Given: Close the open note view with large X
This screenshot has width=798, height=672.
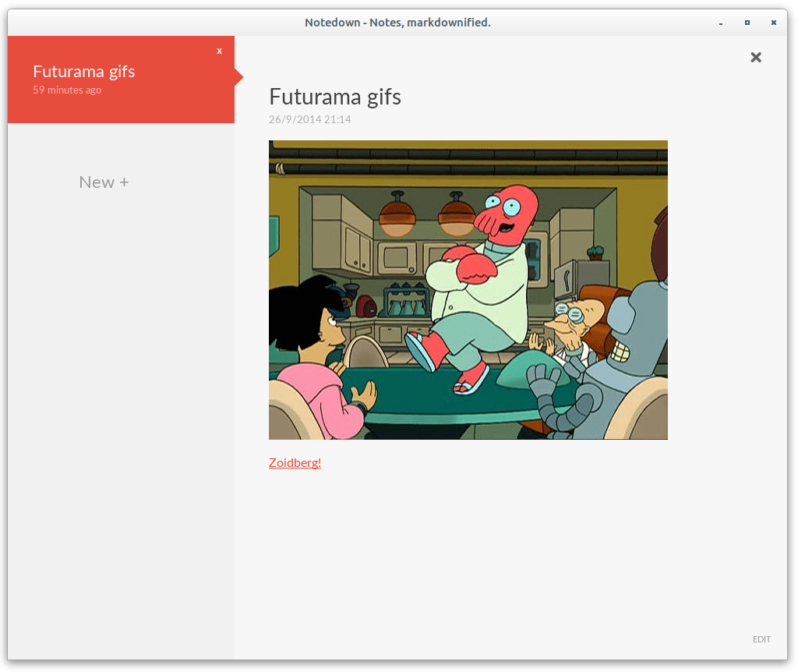Looking at the screenshot, I should click(x=756, y=57).
